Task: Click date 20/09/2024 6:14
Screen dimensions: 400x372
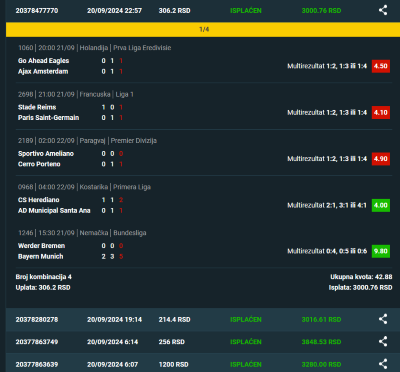Action: (x=112, y=342)
